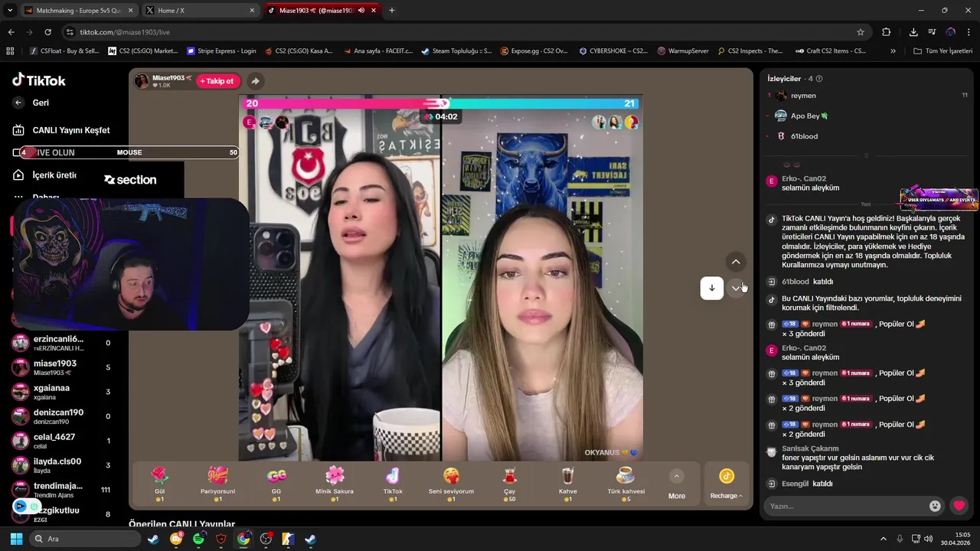Open celal_4627 in live channel list
Screen dimensions: 980x551
tap(61, 441)
